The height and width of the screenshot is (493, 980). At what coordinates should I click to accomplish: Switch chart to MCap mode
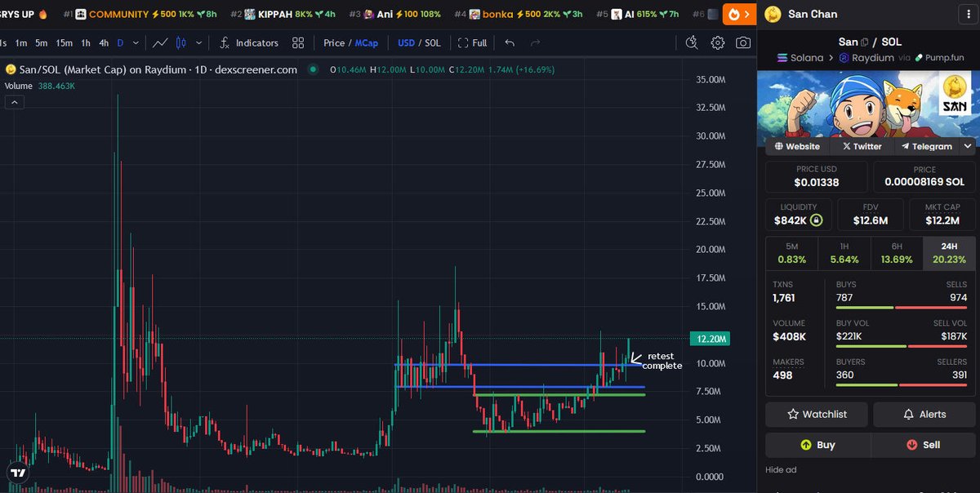coord(367,42)
